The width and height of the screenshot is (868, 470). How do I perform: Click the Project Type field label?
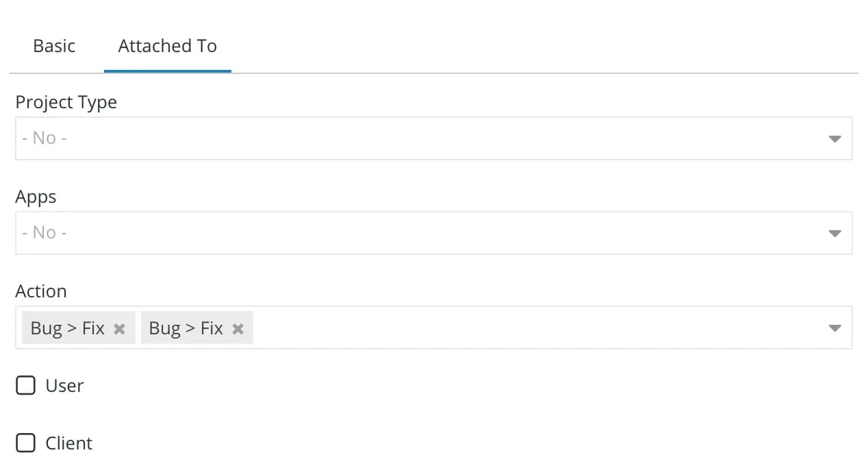(x=66, y=102)
